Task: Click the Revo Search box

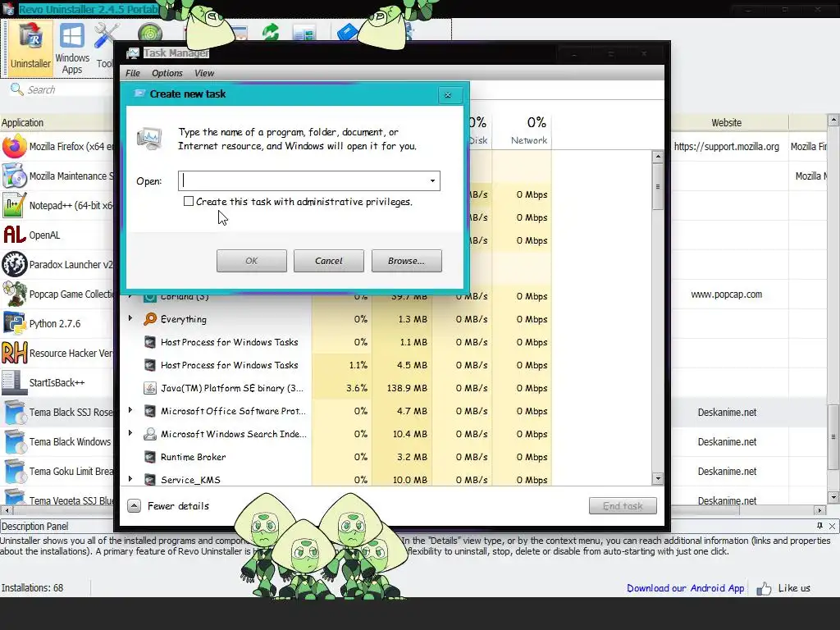Action: click(x=62, y=89)
